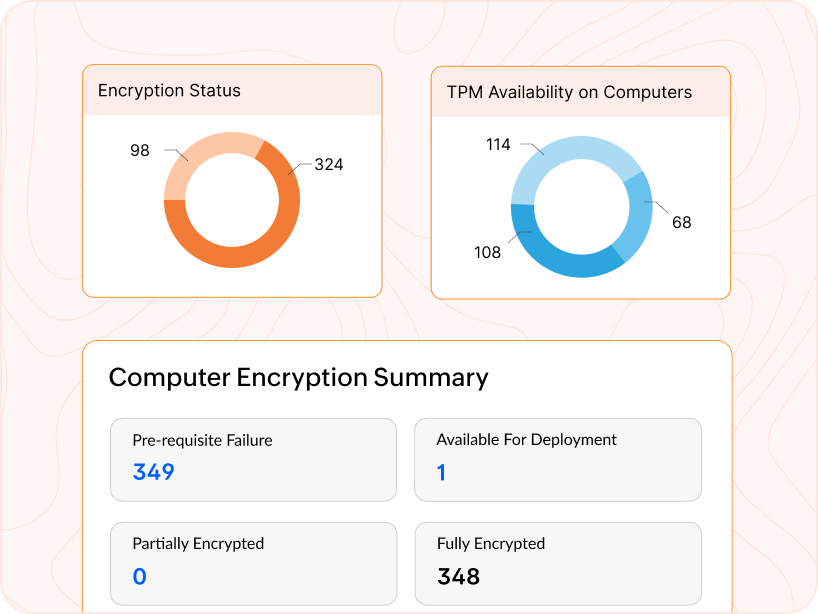Click the 98 label on Encryption chart
Viewport: 818px width, 614px height.
click(140, 151)
